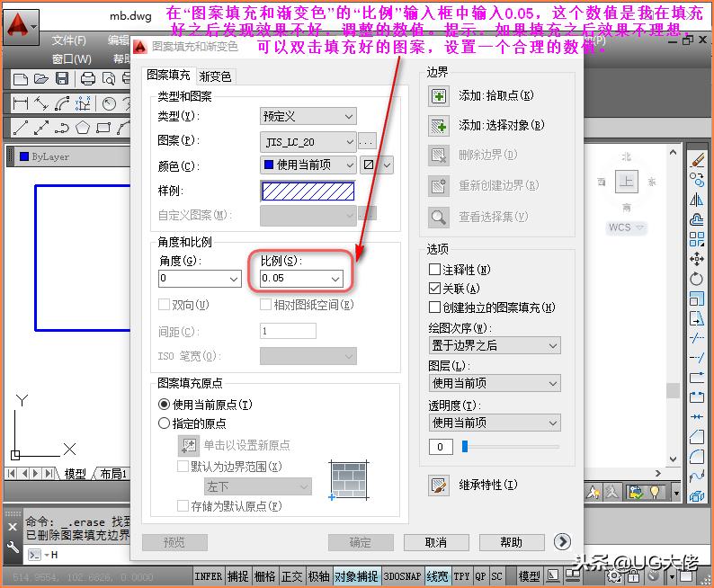Click the transparency value input field
Viewport: 714px width, 588px height.
click(441, 447)
